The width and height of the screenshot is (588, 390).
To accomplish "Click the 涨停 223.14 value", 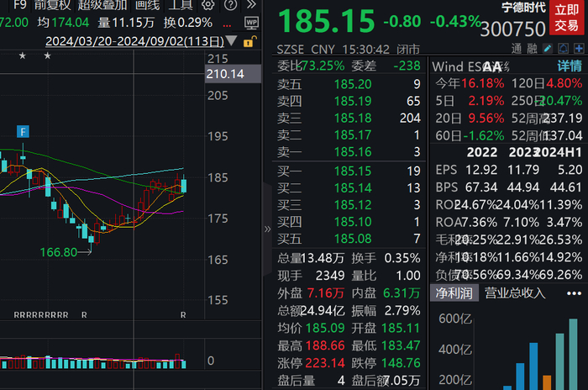I will point(325,363).
